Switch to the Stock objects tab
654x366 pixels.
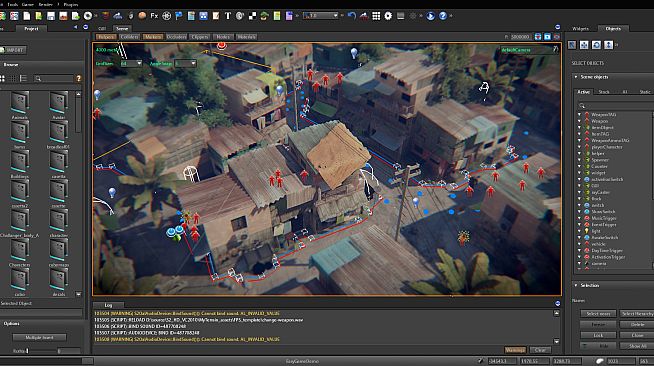coord(604,92)
